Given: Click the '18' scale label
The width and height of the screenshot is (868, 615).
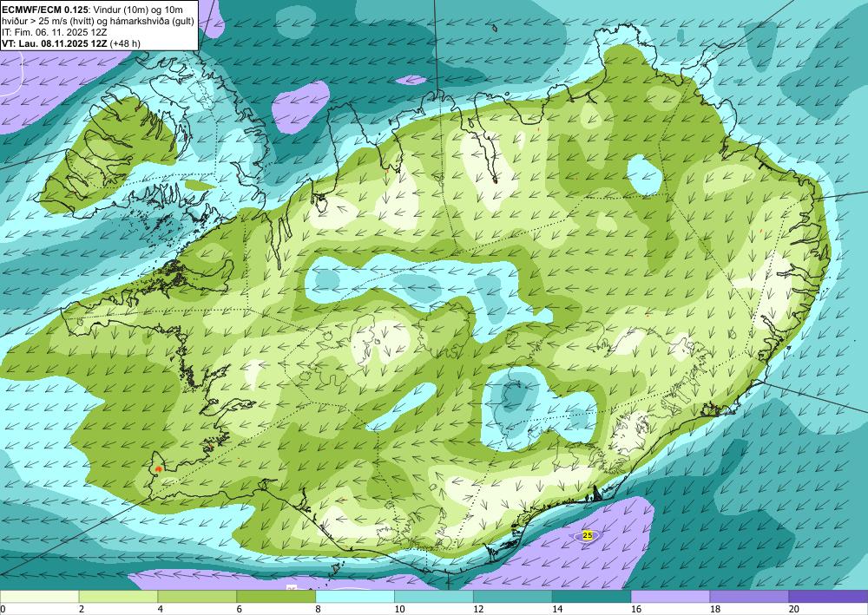Looking at the screenshot, I should tap(714, 610).
